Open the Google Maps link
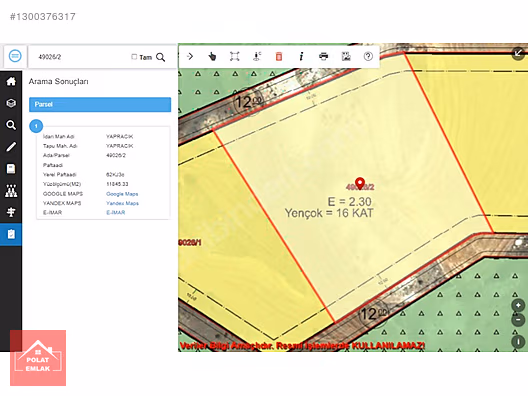 coord(122,194)
